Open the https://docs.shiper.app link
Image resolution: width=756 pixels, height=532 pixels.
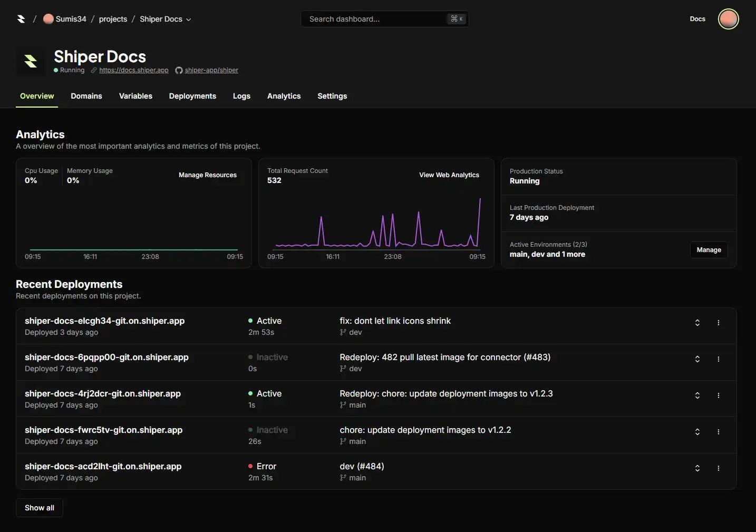click(134, 70)
